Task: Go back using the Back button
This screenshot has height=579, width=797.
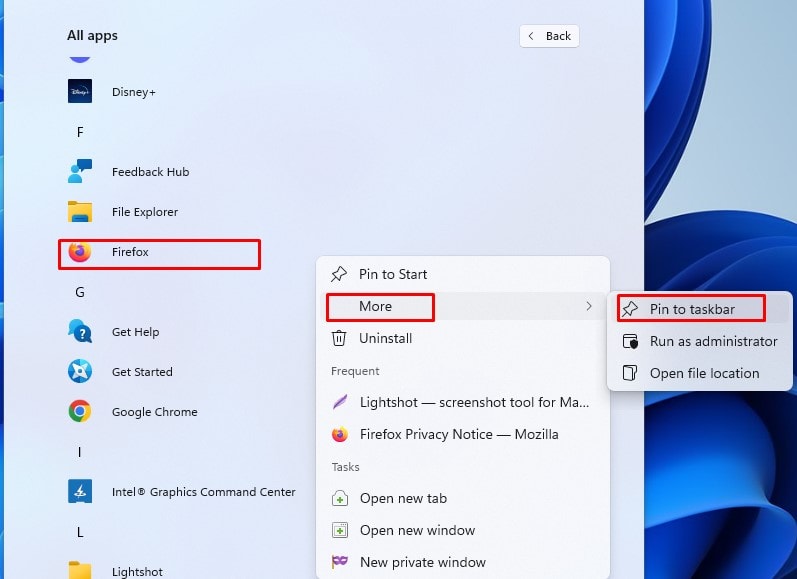Action: coord(549,36)
